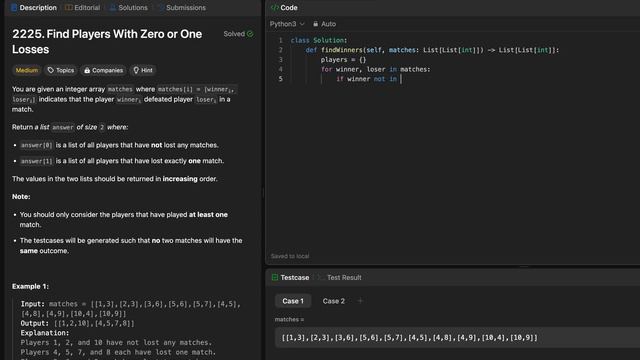Click the 'for winner, loser in matches' line

coord(376,69)
